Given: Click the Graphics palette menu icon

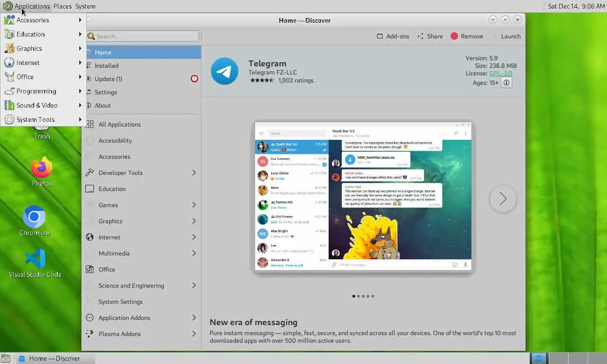Looking at the screenshot, I should [9, 48].
